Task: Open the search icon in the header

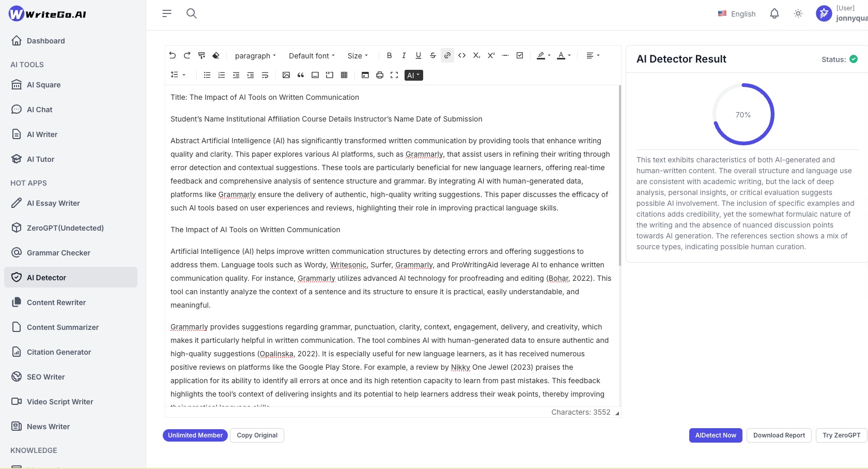Action: (x=192, y=13)
